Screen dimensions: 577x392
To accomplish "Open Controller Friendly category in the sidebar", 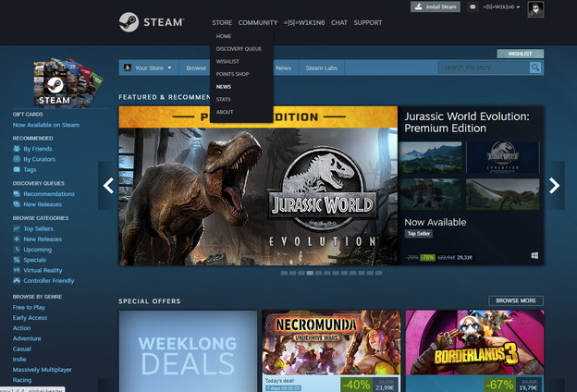I will tap(48, 280).
